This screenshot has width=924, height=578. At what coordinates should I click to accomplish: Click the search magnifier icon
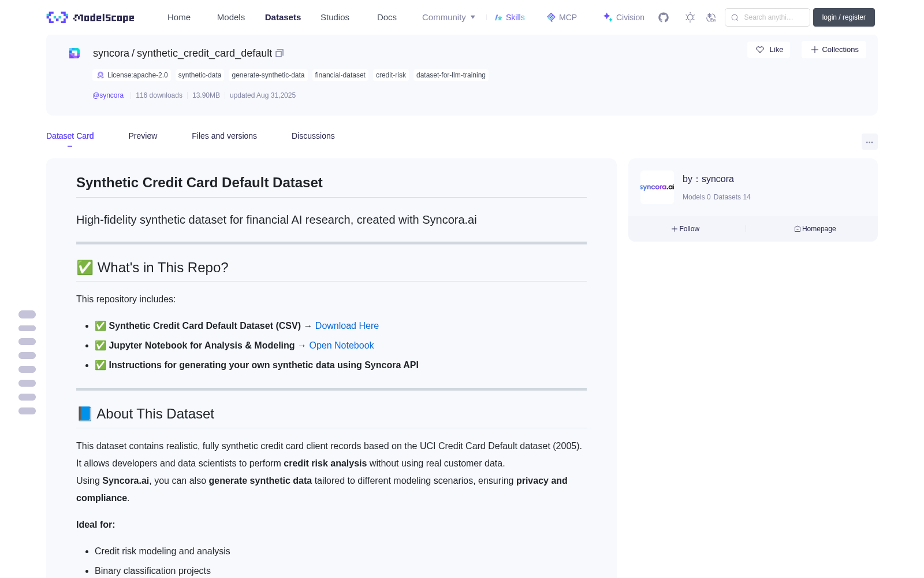pos(735,17)
